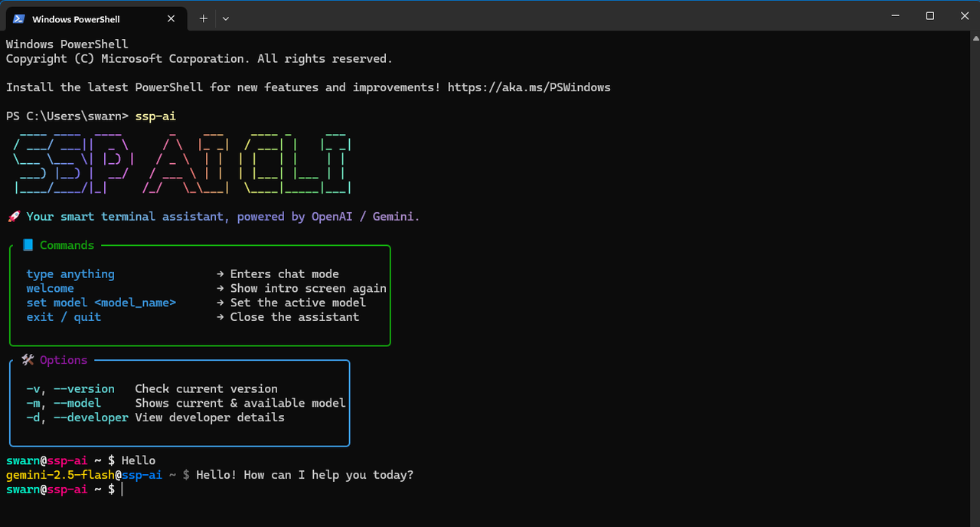980x527 pixels.
Task: Click the 'type anything' command text
Action: (70, 274)
